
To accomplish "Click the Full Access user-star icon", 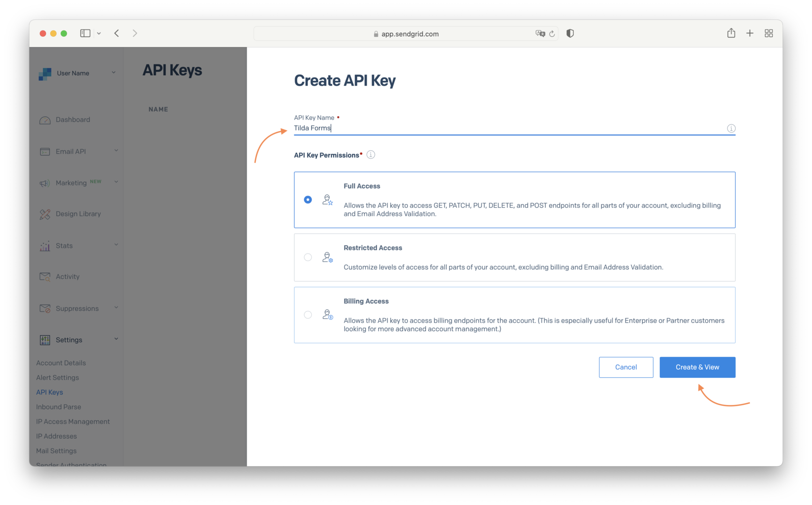I will pyautogui.click(x=328, y=200).
